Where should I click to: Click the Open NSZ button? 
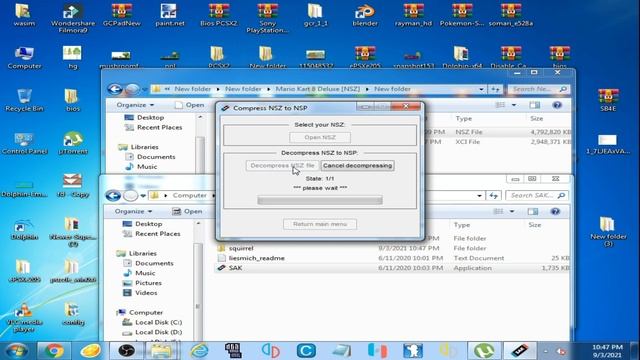[x=320, y=137]
